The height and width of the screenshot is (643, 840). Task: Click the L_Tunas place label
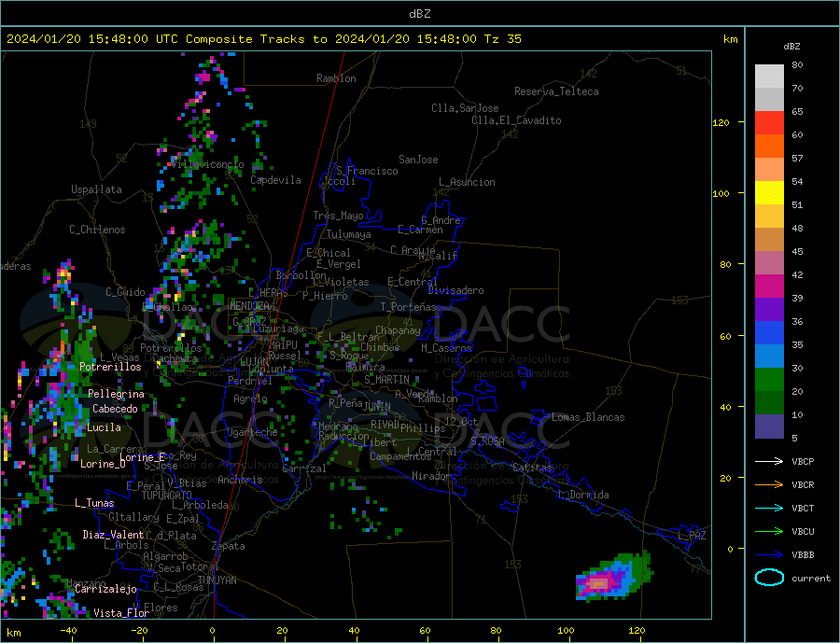pos(94,503)
